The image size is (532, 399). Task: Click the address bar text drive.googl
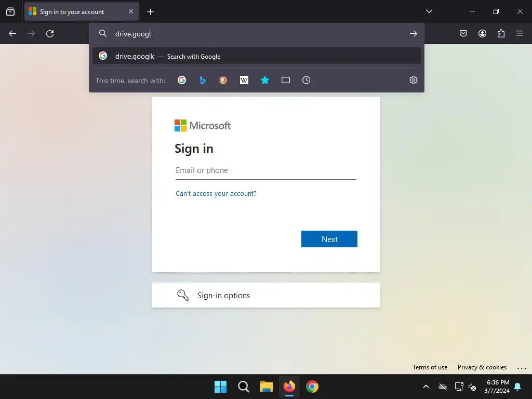[132, 34]
